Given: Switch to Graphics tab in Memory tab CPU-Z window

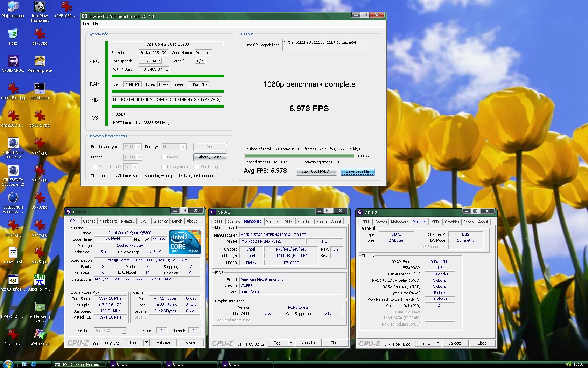Looking at the screenshot, I should 452,222.
